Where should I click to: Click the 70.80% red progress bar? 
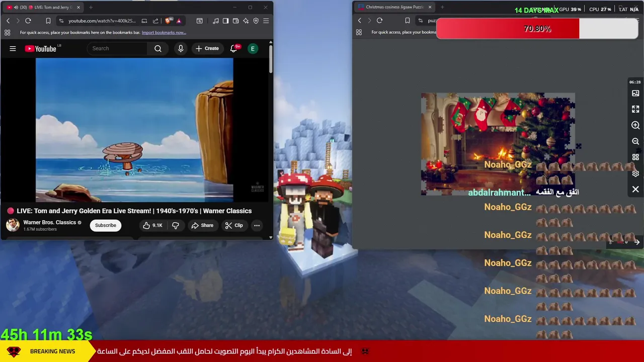click(x=537, y=29)
